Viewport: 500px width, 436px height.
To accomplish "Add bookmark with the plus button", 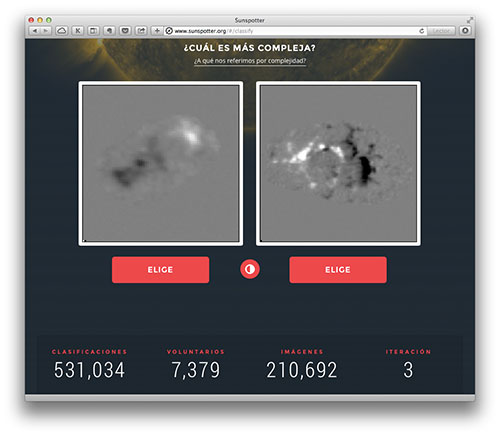I will [x=157, y=31].
